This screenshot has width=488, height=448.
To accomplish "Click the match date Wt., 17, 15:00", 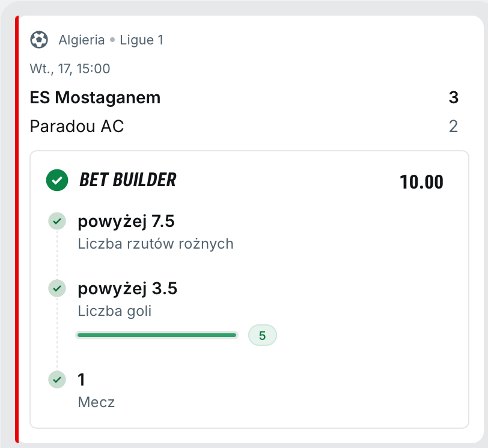I will click(x=70, y=68).
